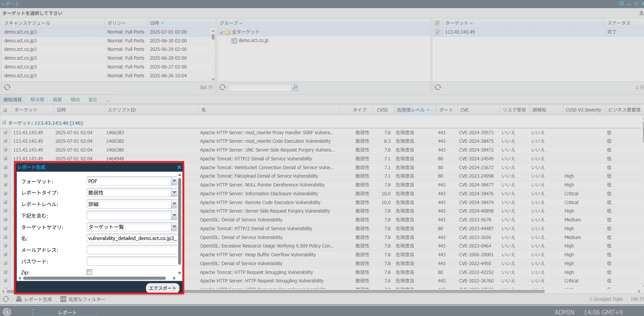The height and width of the screenshot is (316, 644).
Task: Toggle the select-all target header checkbox
Action: (437, 23)
